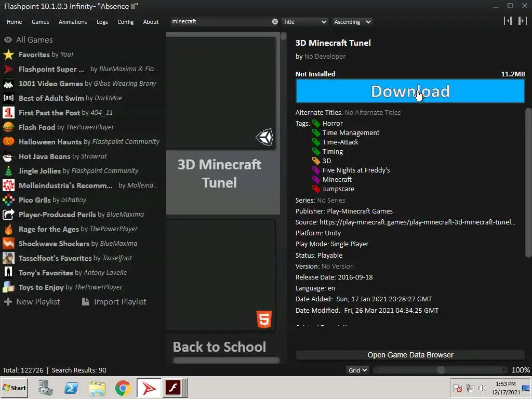Screen dimensions: 532x399
Task: Click the volume speaker tray icon
Action: click(482, 388)
